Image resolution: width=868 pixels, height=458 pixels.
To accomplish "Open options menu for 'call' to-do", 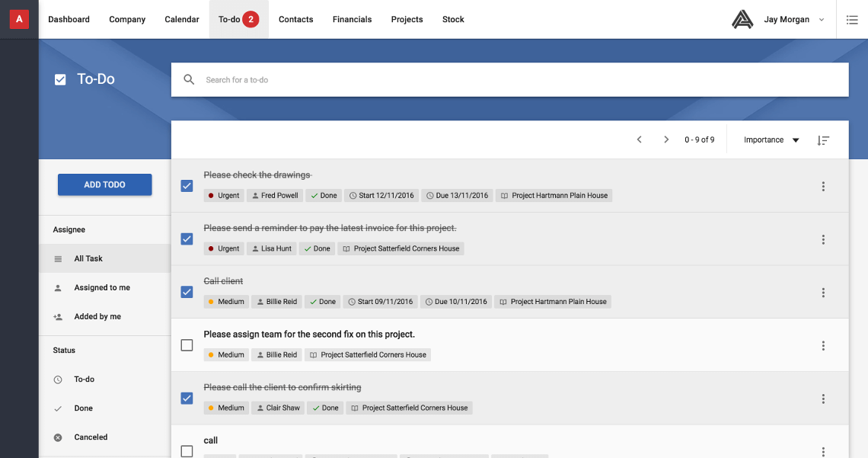I will coord(823,451).
